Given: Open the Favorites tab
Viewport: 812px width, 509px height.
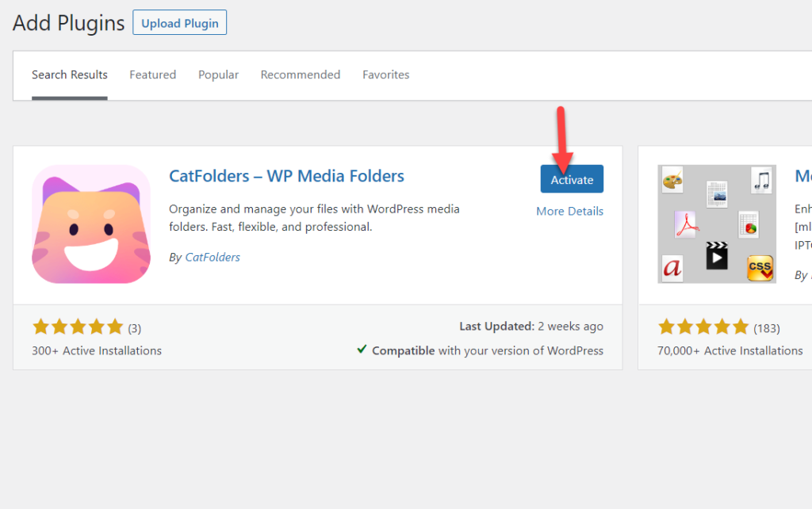Looking at the screenshot, I should [386, 75].
